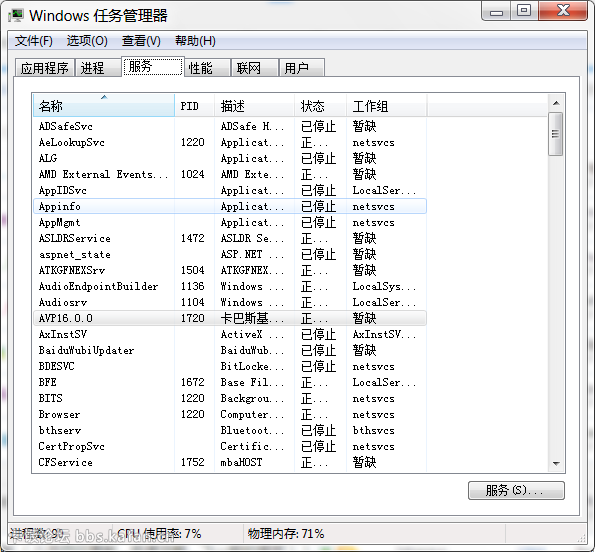Click the bthsvcs group cell
The height and width of the screenshot is (552, 595).
pyautogui.click(x=373, y=430)
